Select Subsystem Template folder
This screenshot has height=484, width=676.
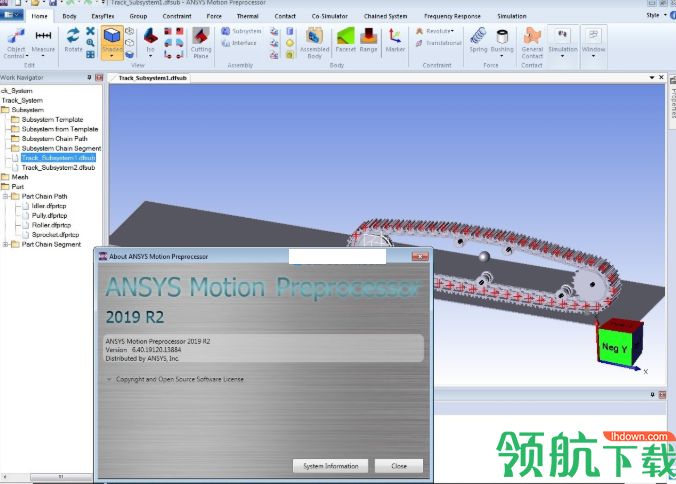point(52,119)
